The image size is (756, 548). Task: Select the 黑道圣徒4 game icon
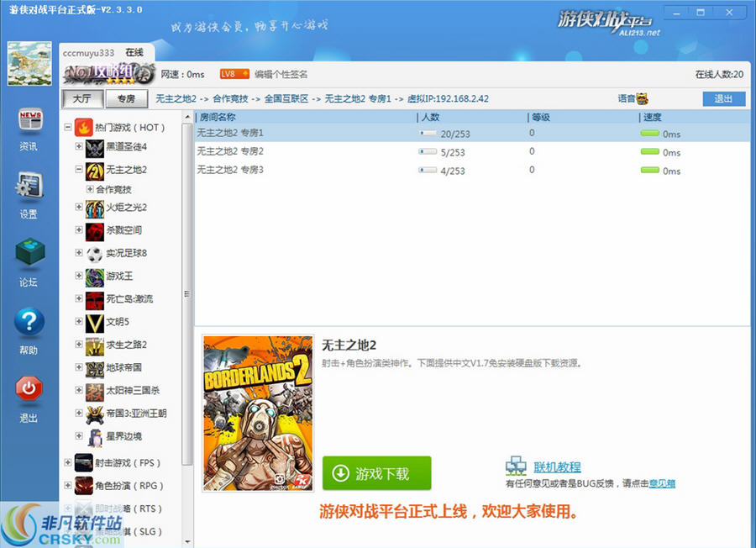pos(94,148)
